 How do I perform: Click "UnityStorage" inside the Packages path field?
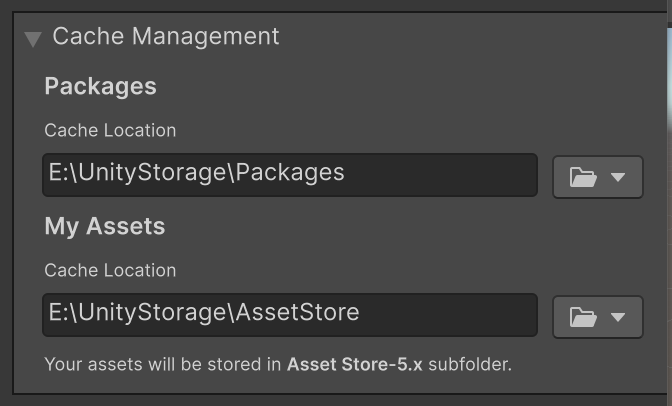[x=151, y=172]
